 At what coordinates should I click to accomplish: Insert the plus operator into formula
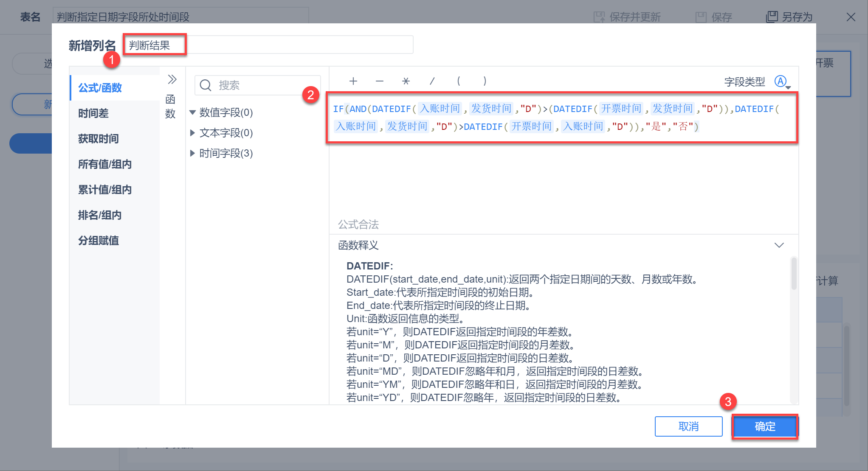353,81
